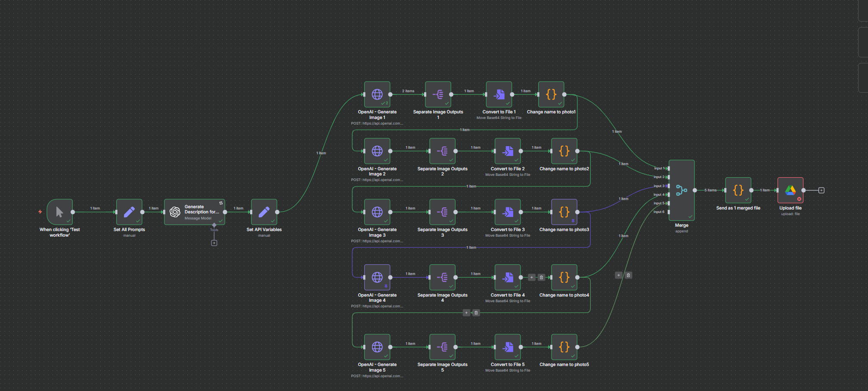
Task: Select the 'When clicking Test workflow' trigger node
Action: tap(59, 212)
